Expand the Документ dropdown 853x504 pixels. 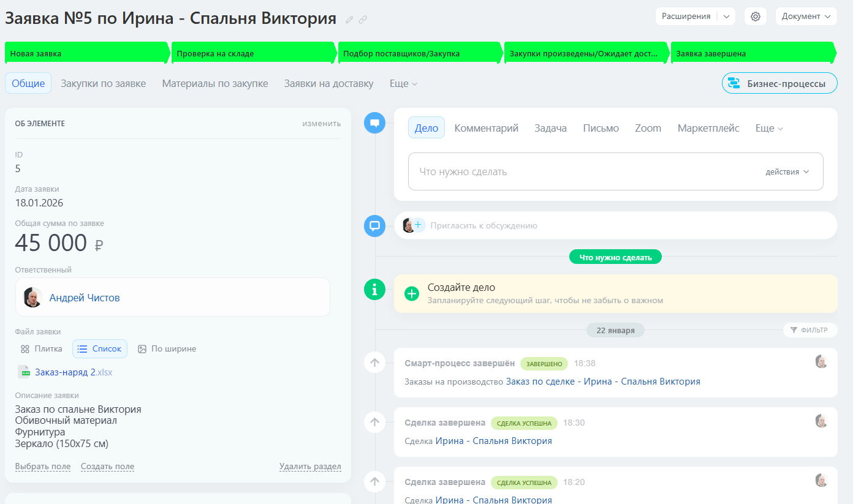[806, 17]
